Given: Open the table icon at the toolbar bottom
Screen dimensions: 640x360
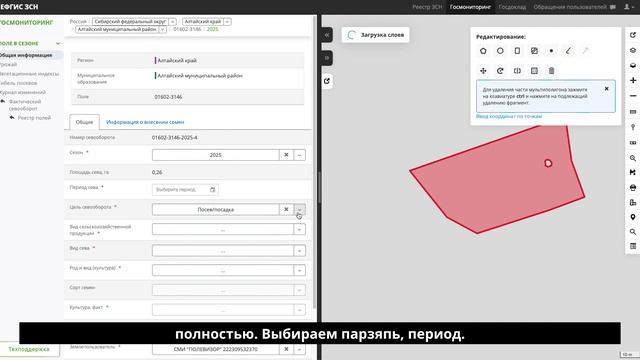Looking at the screenshot, I should (633, 246).
